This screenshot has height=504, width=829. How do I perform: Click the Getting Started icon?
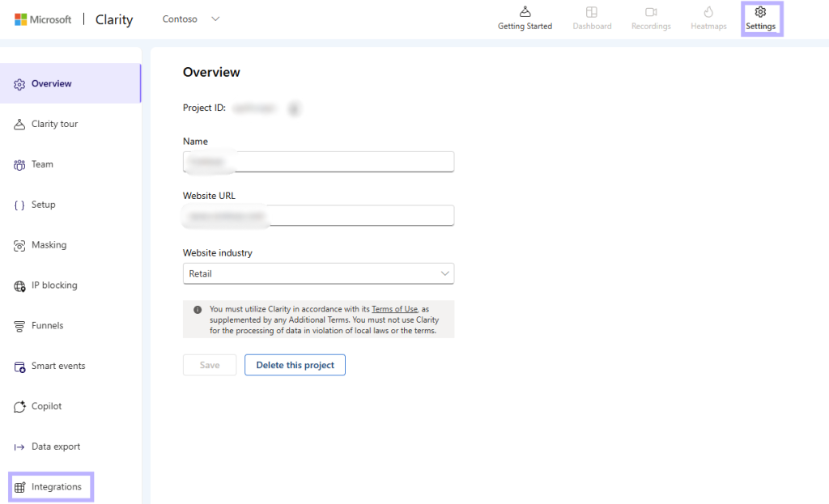coord(525,11)
